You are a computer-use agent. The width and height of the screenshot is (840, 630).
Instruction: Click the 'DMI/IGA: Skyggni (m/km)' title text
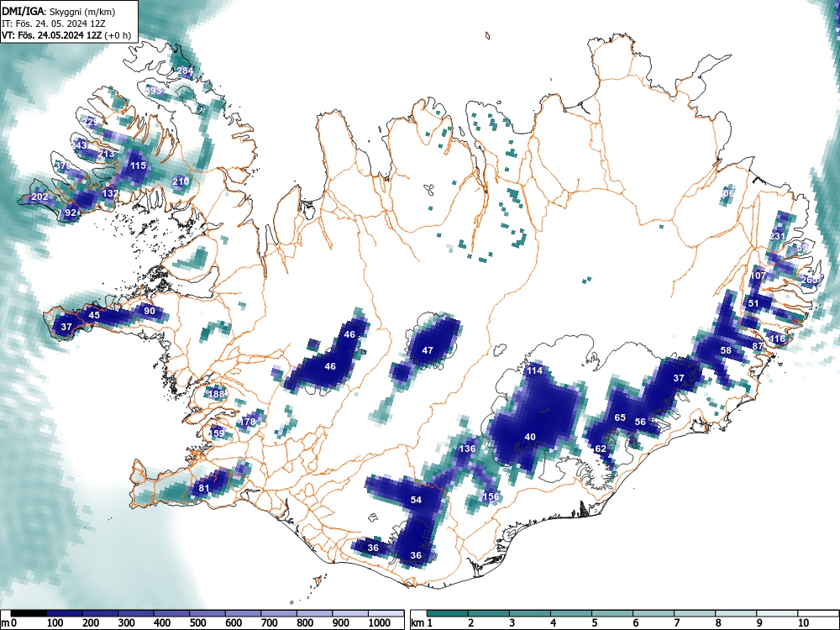[x=59, y=11]
